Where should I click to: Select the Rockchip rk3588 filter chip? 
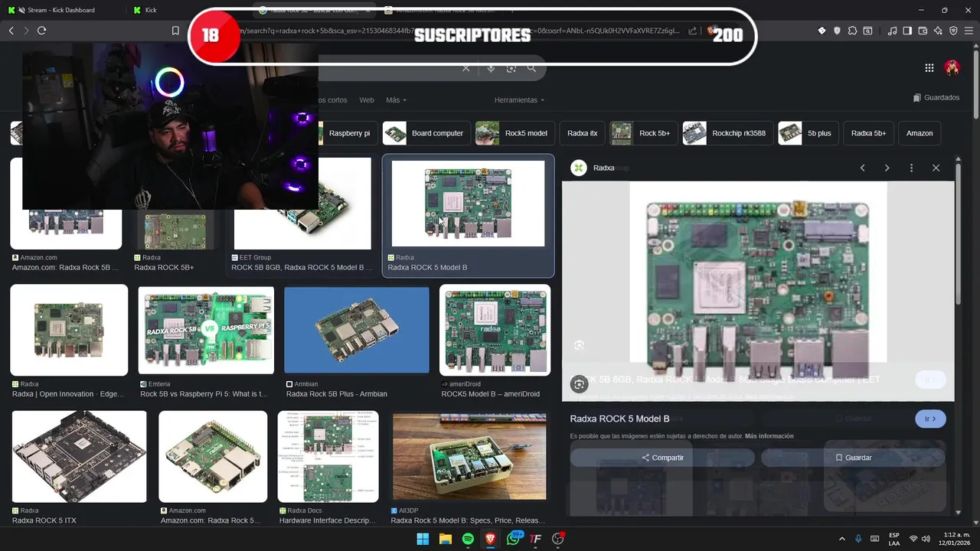727,133
